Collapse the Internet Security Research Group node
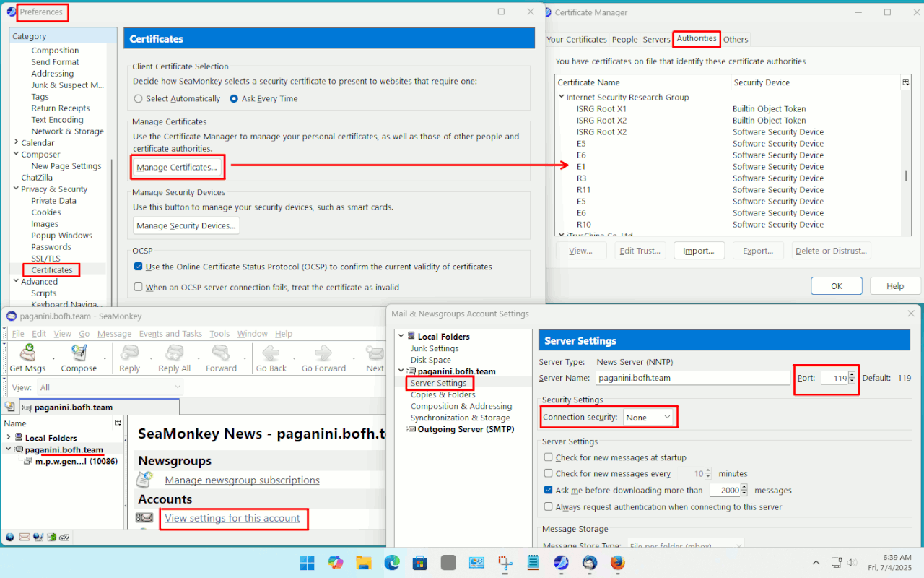 (561, 97)
